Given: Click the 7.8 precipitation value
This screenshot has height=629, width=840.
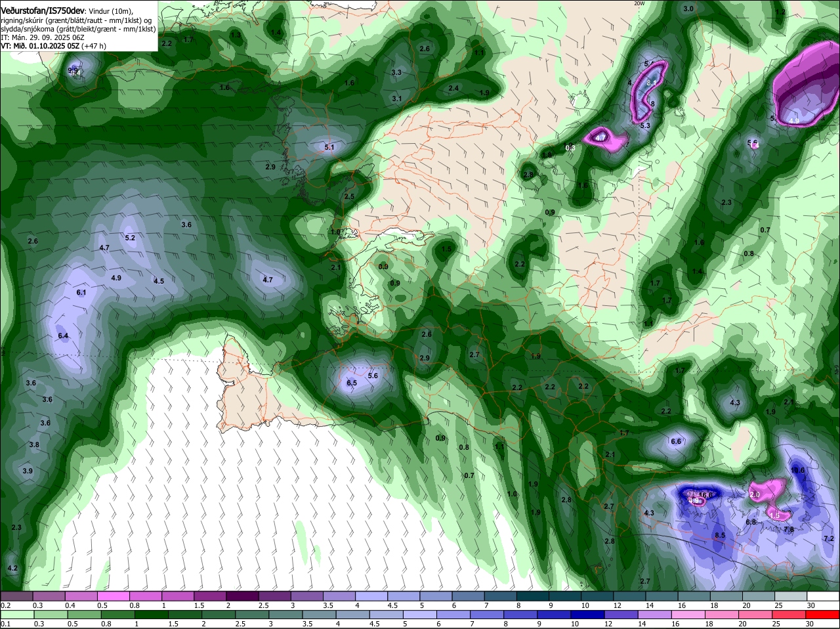Looking at the screenshot, I should click(789, 529).
